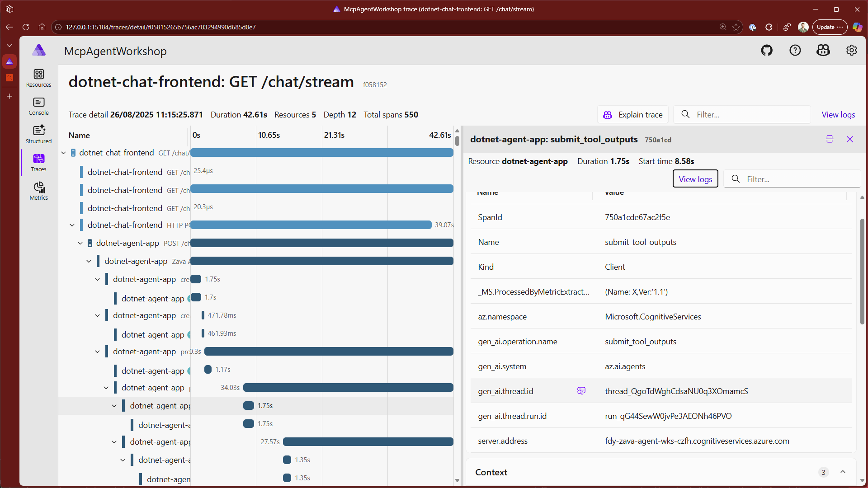Open the GitHub repository icon
This screenshot has width=868, height=488.
(x=767, y=51)
